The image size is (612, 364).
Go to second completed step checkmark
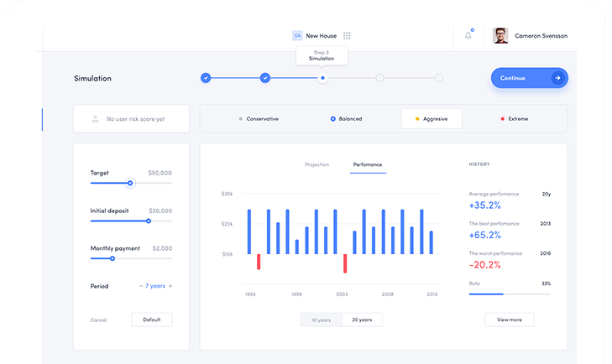[x=264, y=78]
